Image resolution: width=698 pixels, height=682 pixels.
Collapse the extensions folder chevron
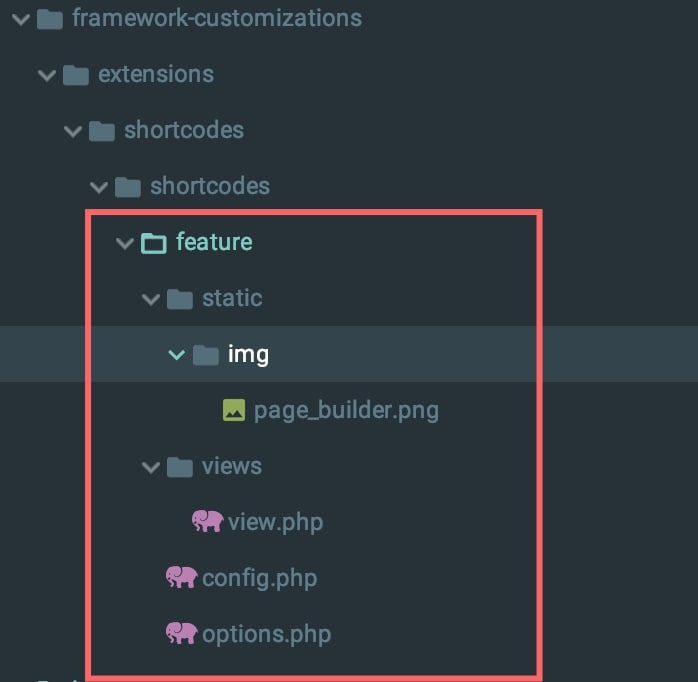[x=47, y=76]
